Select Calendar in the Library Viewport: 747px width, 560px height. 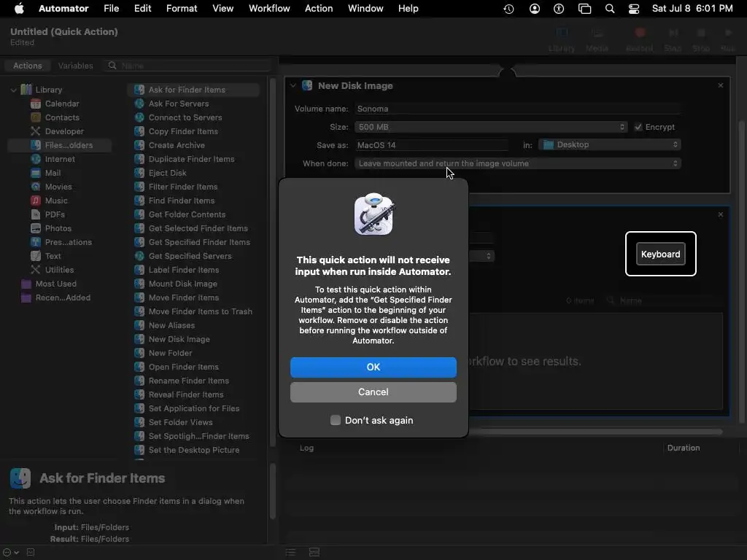(x=61, y=104)
